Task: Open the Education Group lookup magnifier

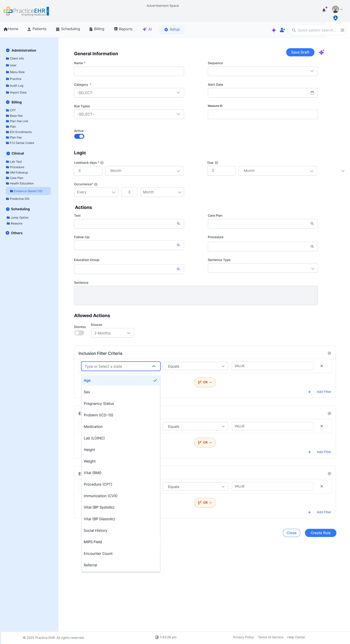Action: (x=178, y=269)
